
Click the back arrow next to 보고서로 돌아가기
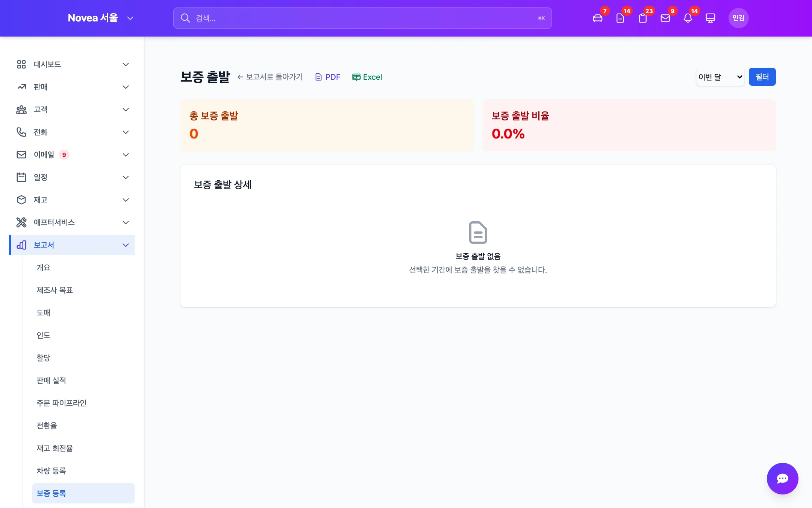pos(240,77)
